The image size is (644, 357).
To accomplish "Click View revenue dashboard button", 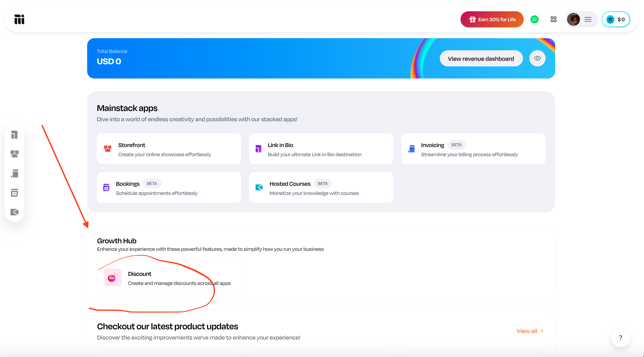I will pos(481,59).
